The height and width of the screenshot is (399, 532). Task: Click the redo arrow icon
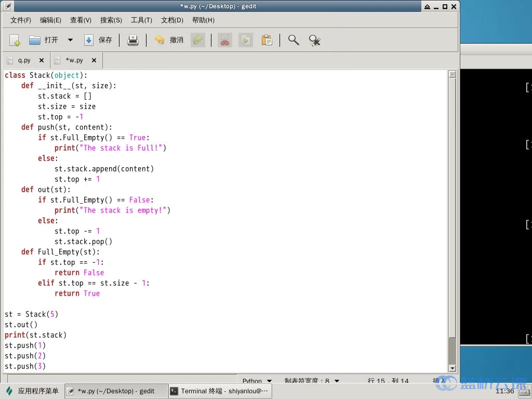[197, 40]
